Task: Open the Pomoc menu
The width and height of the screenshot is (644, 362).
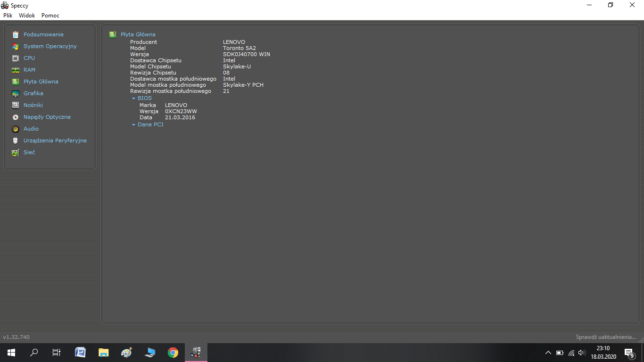Action: 50,16
